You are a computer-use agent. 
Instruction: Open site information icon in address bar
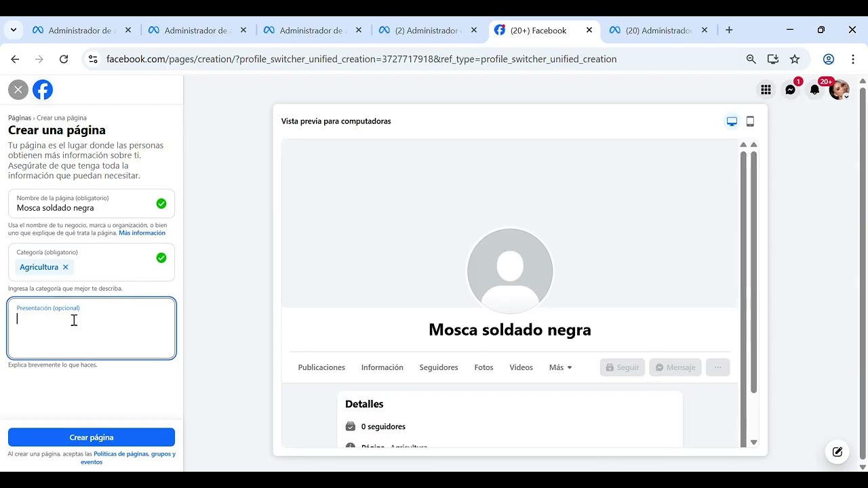tap(93, 59)
